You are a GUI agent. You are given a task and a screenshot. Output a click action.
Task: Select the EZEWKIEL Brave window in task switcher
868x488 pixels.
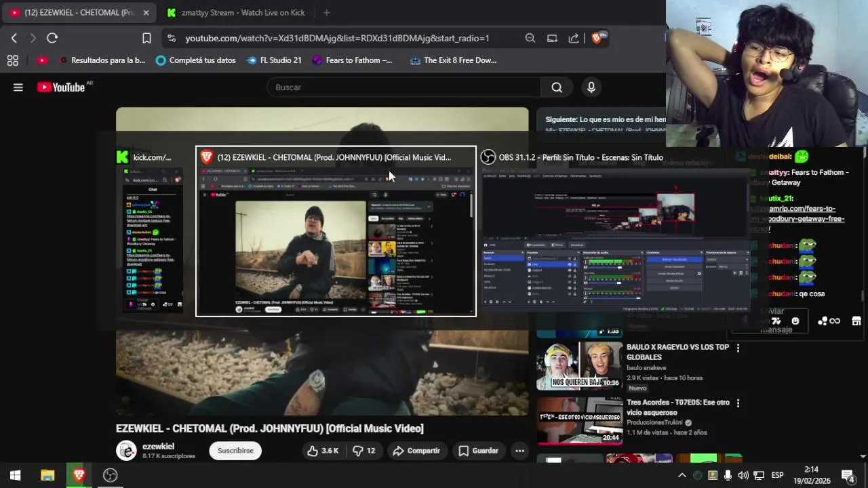336,231
